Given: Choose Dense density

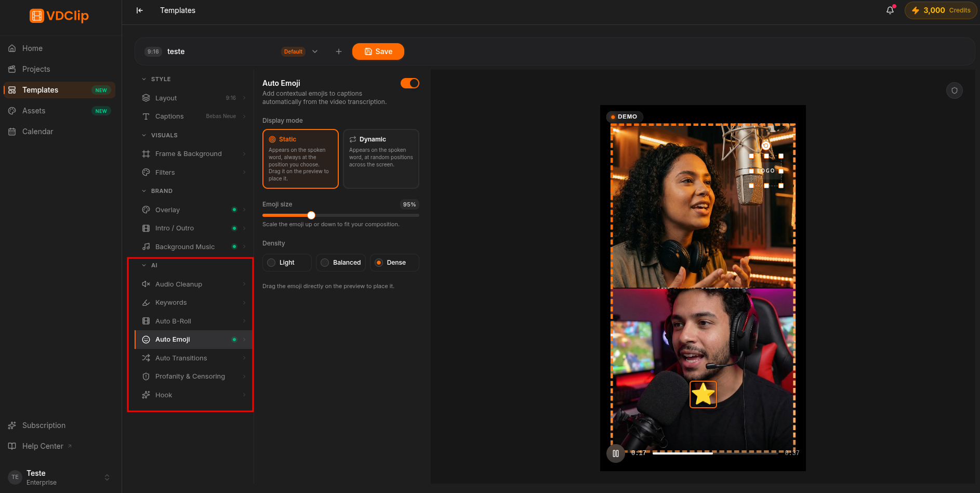Looking at the screenshot, I should [394, 263].
